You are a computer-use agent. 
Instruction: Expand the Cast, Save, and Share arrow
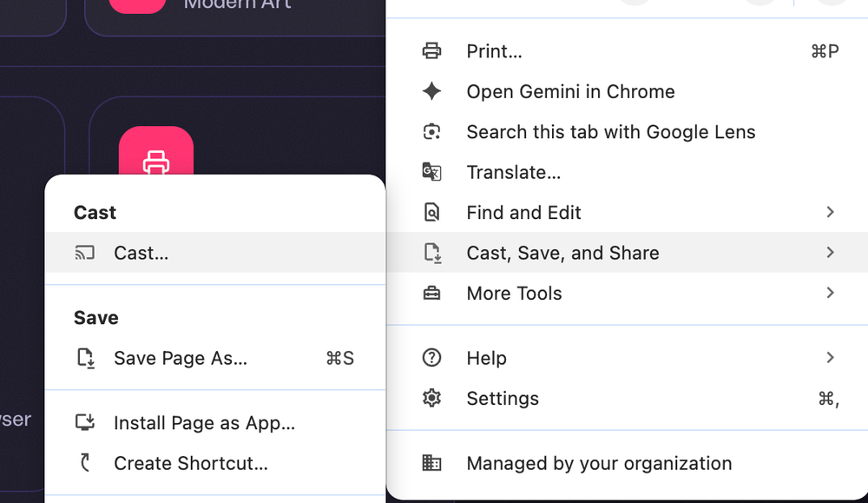[830, 253]
